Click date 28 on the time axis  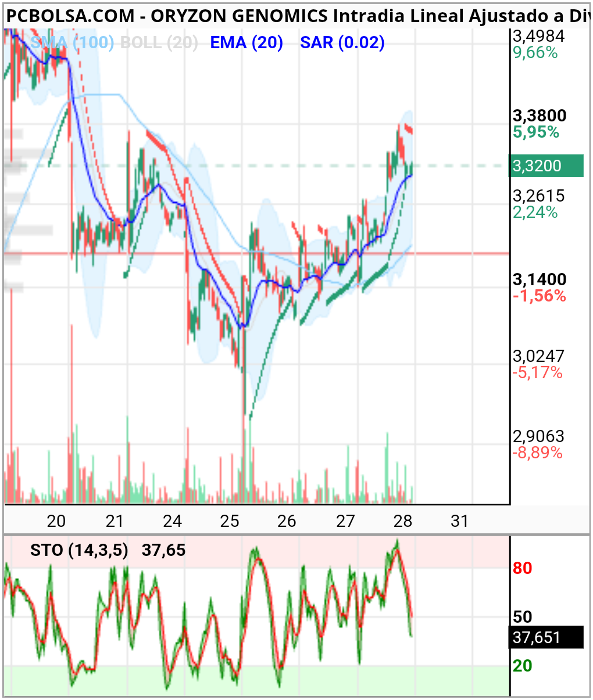click(x=403, y=521)
